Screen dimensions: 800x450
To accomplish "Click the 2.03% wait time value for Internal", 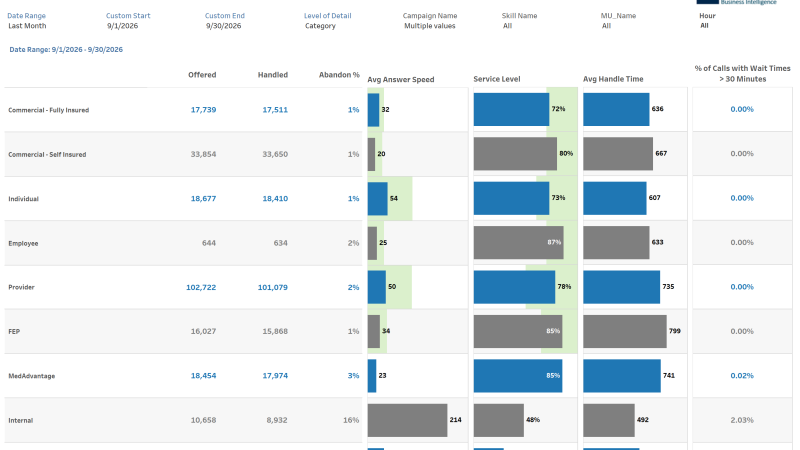I will [x=742, y=420].
